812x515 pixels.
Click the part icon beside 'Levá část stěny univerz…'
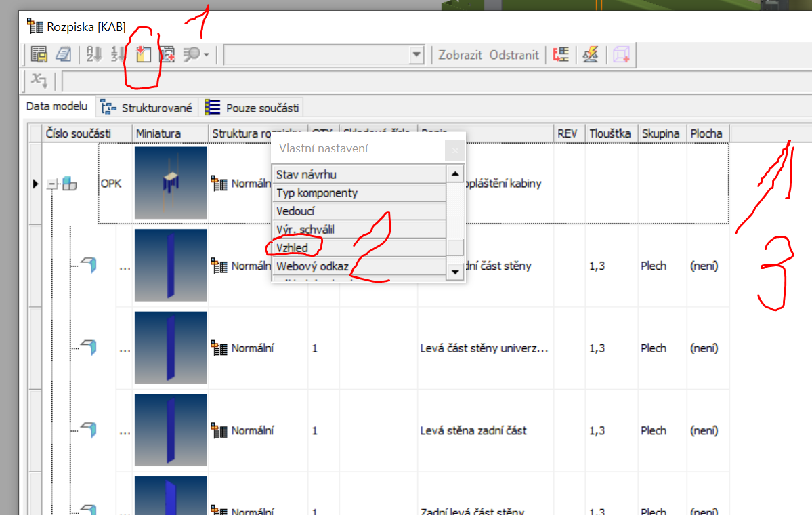point(89,347)
